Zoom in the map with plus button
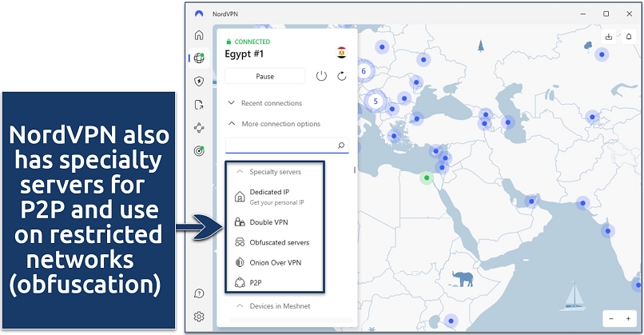Viewport: 644px width, 335px height. (x=628, y=318)
